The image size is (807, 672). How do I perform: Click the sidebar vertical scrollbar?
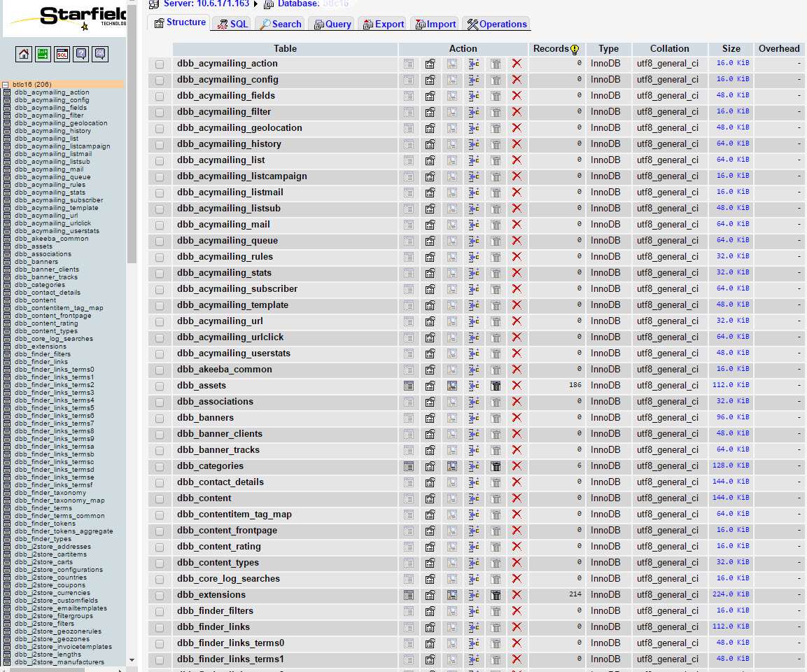(132, 134)
